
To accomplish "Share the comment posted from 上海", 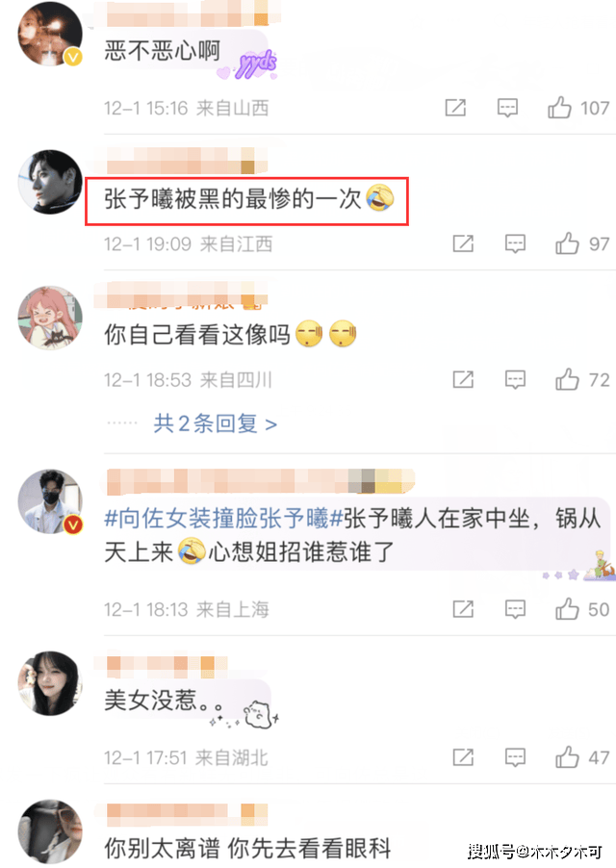I will point(463,609).
